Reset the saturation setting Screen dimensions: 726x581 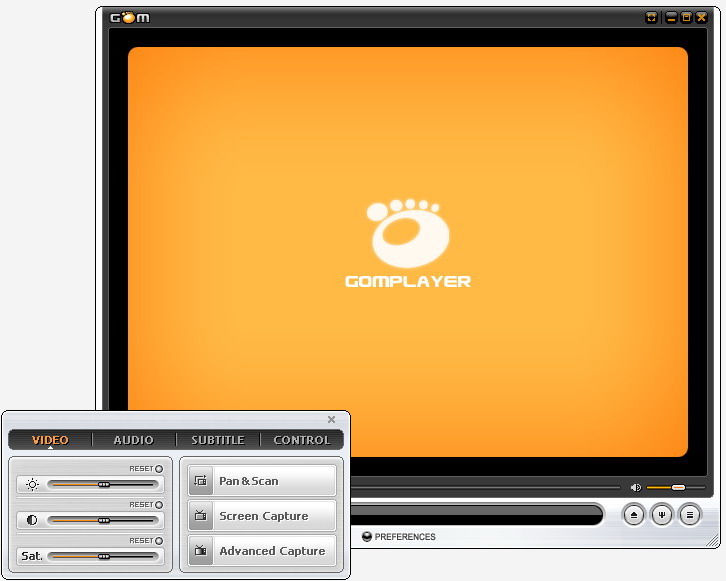point(158,540)
